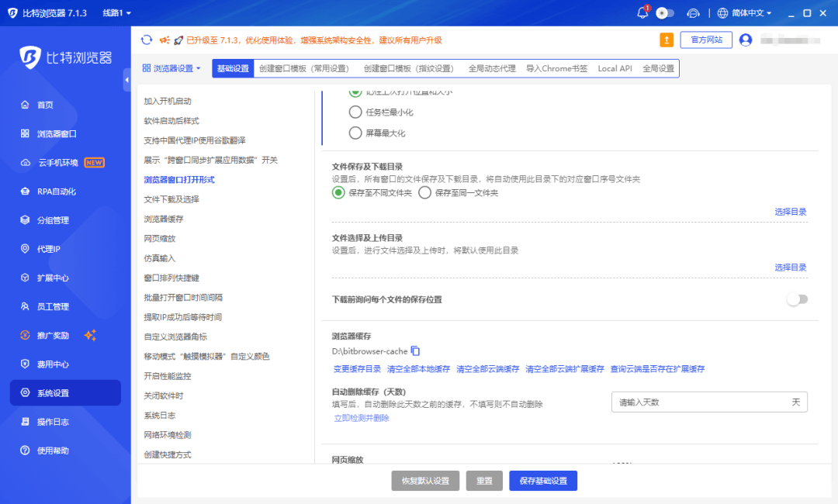Image resolution: width=838 pixels, height=504 pixels.
Task: Click the orange upgrade arrow icon
Action: tap(667, 40)
